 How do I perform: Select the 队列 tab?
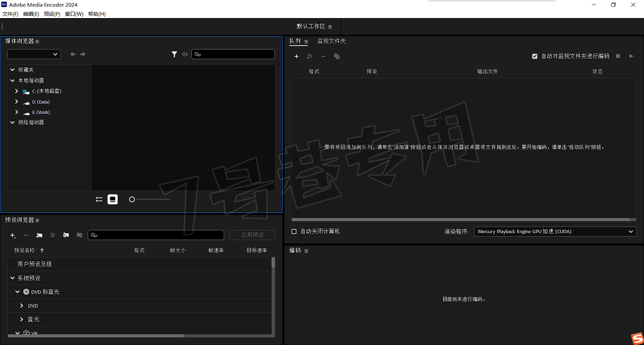pyautogui.click(x=295, y=41)
